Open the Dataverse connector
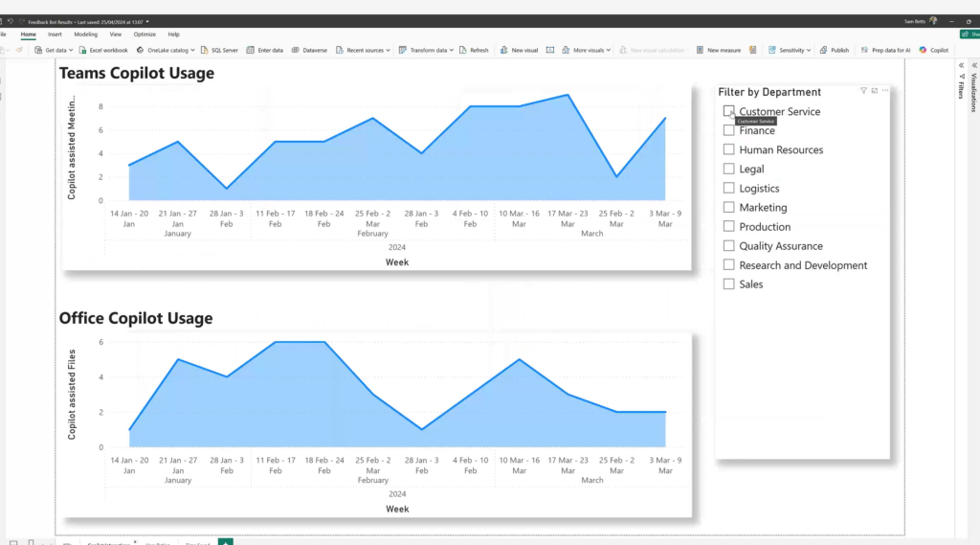Image resolution: width=980 pixels, height=545 pixels. pyautogui.click(x=309, y=50)
